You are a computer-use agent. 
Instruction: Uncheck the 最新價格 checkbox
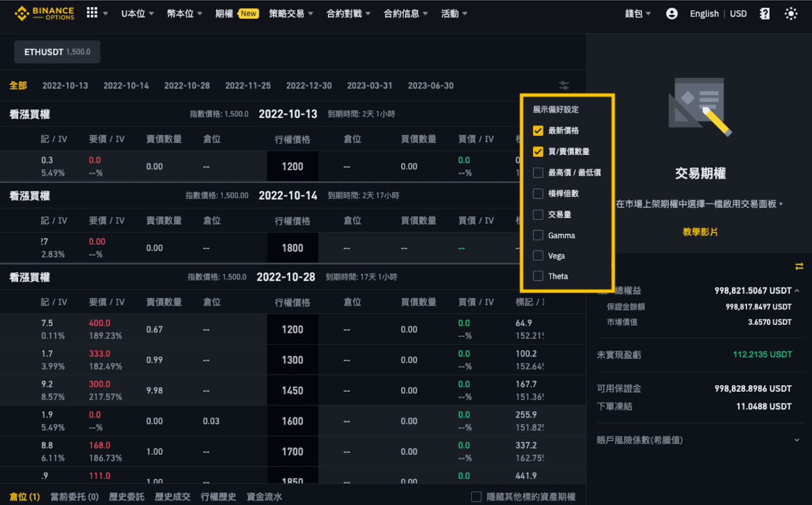538,130
